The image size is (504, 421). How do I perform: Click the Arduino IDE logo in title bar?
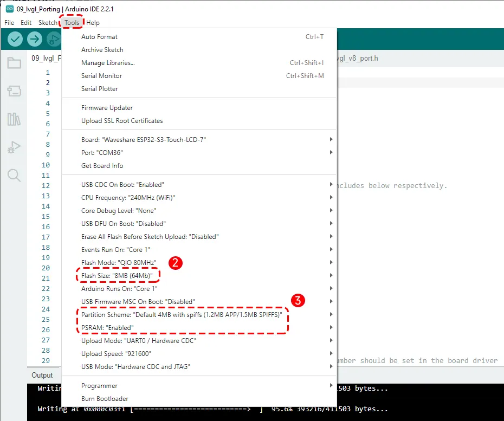9,9
